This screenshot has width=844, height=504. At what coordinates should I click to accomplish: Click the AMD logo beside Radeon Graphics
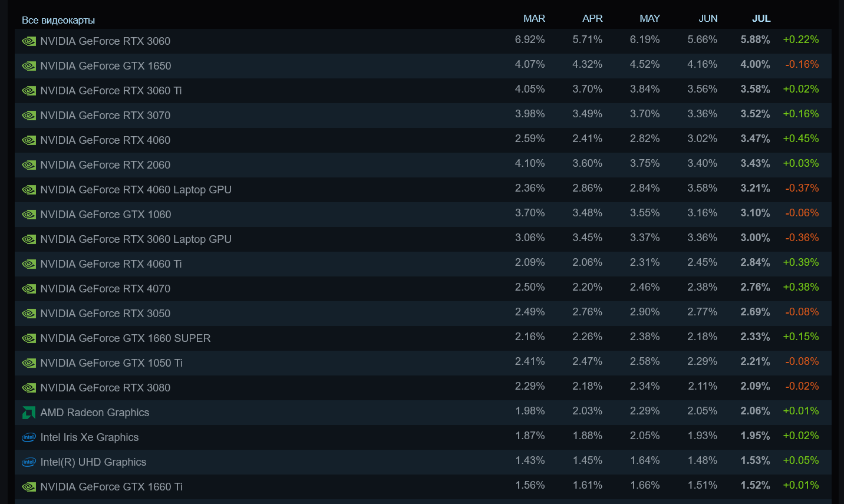(28, 413)
